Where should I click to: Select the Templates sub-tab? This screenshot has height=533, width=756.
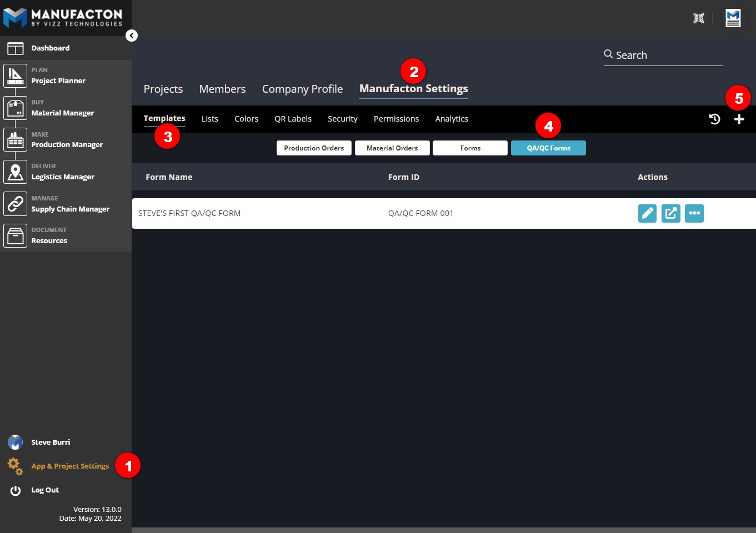(164, 118)
